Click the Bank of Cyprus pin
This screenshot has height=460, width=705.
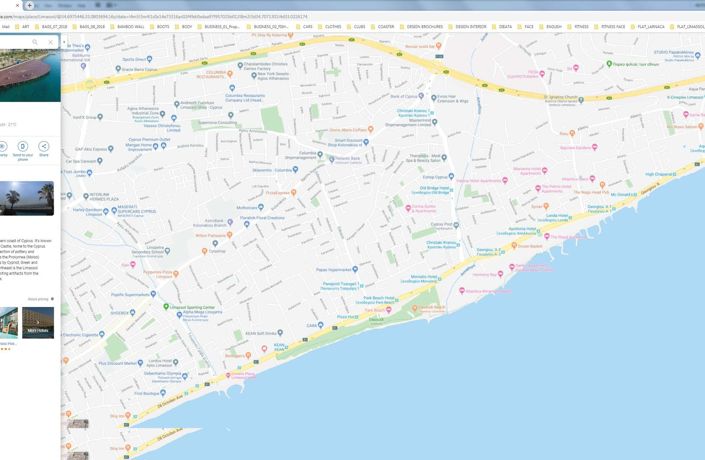pyautogui.click(x=421, y=96)
